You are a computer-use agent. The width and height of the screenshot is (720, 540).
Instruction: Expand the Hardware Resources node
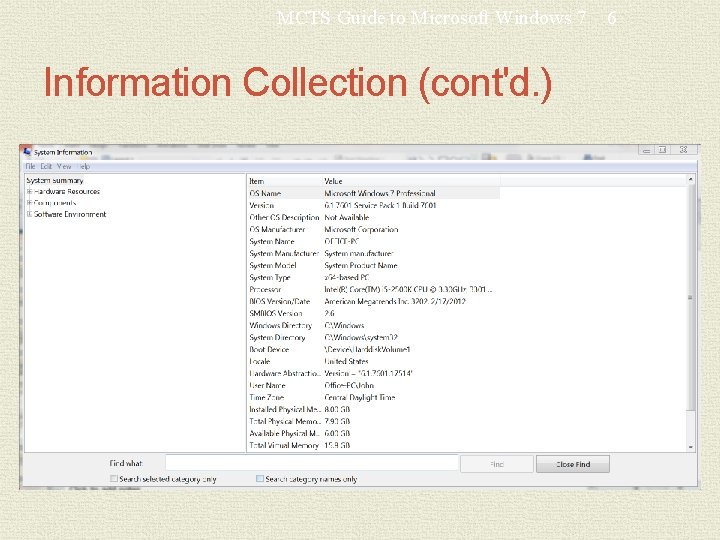pos(29,191)
